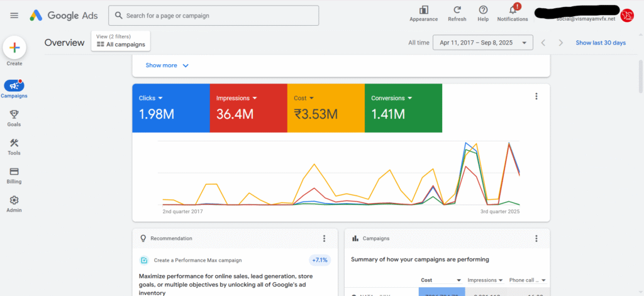The height and width of the screenshot is (296, 644).
Task: Click the 36.4M impressions value
Action: coord(235,114)
